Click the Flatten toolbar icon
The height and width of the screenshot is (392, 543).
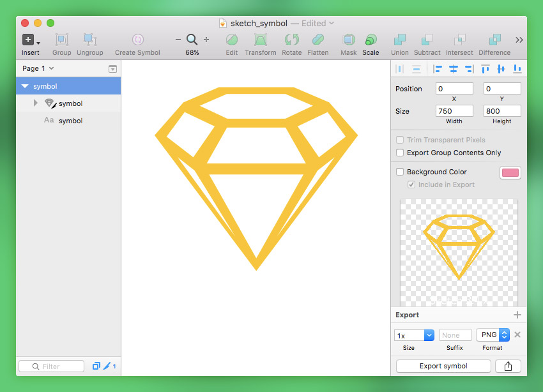pos(317,40)
